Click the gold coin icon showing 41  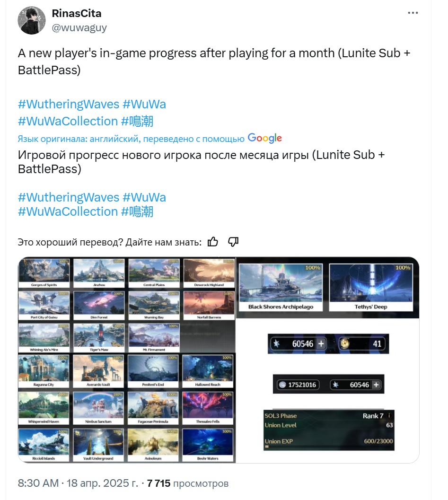pyautogui.click(x=344, y=343)
